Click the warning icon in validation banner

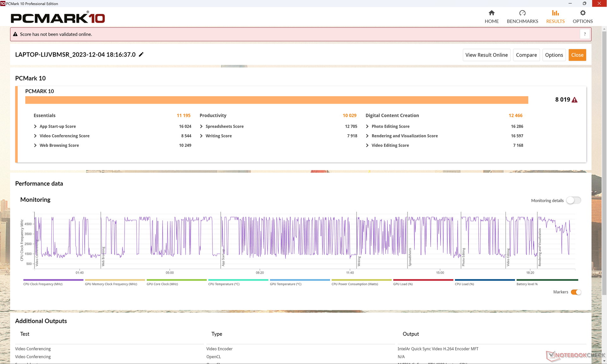pos(15,34)
